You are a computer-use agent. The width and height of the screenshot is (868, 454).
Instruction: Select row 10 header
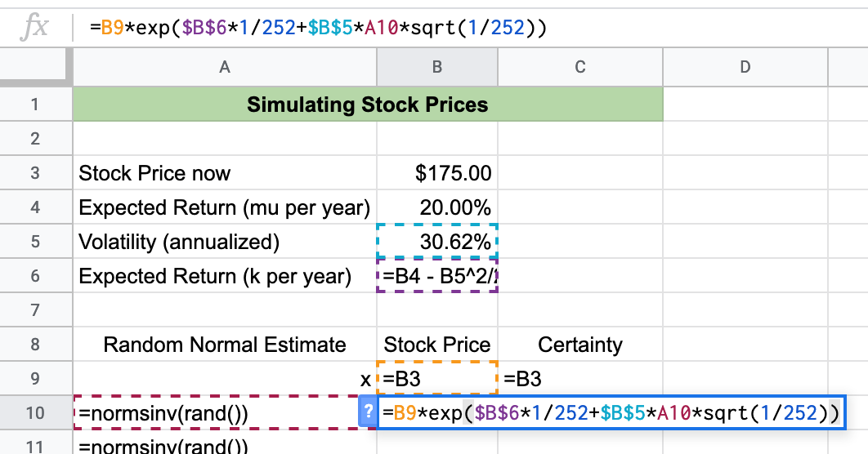[x=36, y=412]
